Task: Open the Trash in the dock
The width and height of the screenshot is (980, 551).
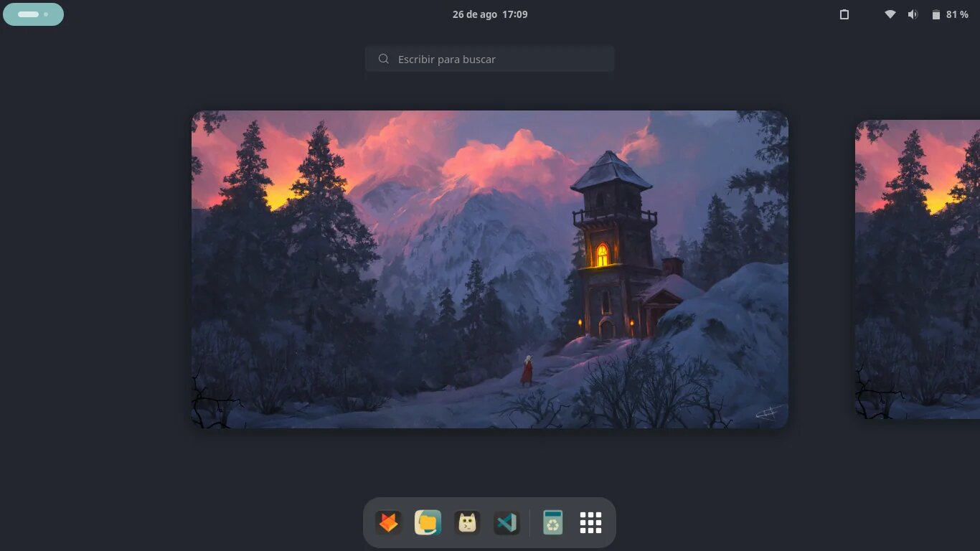Action: pos(552,522)
